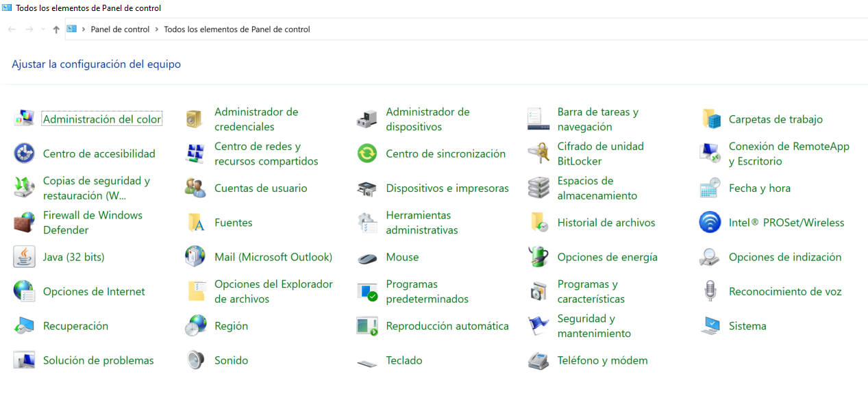
Task: Open the Carpetas de trabajo folder icon
Action: click(710, 119)
